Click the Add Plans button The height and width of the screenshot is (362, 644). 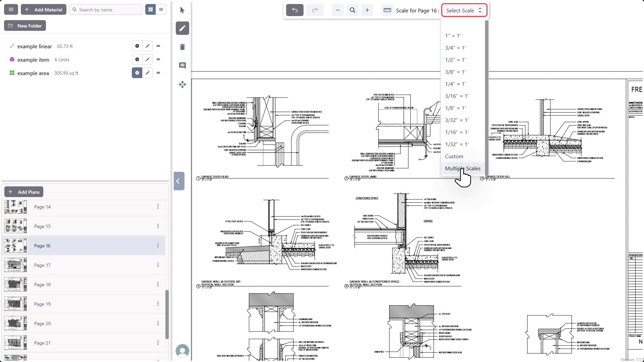click(24, 192)
